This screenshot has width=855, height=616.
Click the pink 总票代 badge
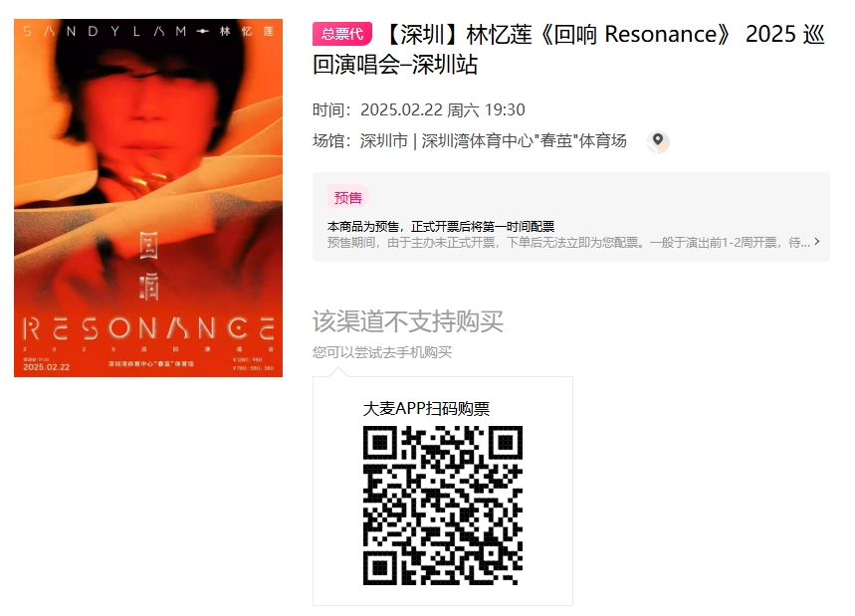(x=341, y=34)
